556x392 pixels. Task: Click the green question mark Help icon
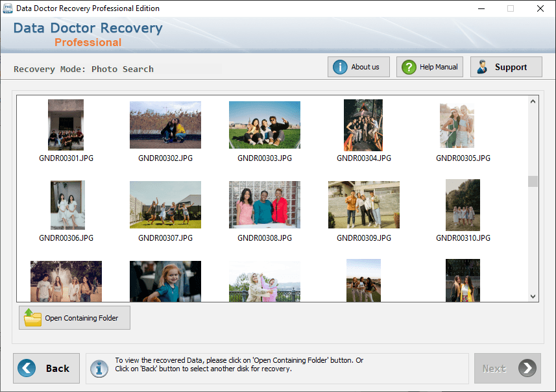[409, 67]
